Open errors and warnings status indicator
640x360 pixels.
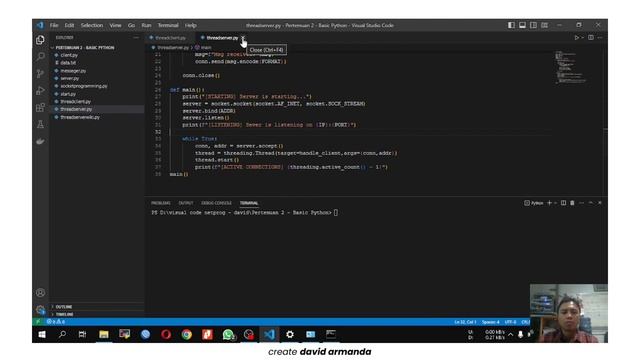point(56,322)
